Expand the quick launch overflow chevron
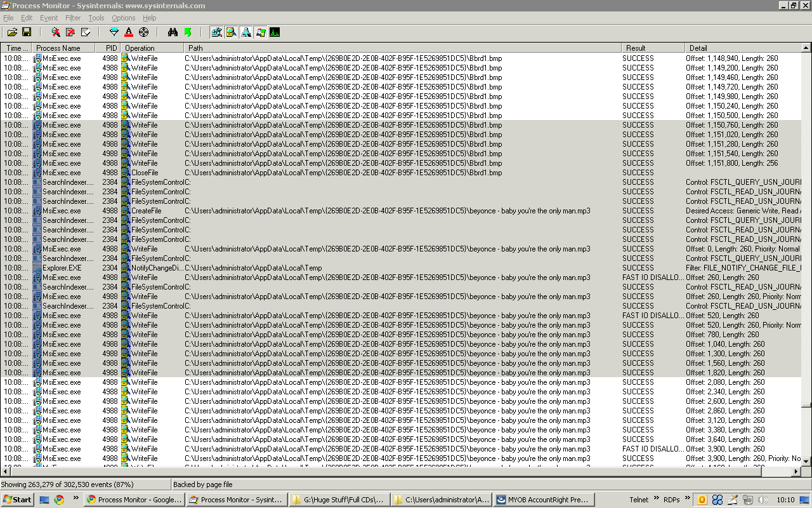The width and height of the screenshot is (812, 508). pyautogui.click(x=75, y=498)
